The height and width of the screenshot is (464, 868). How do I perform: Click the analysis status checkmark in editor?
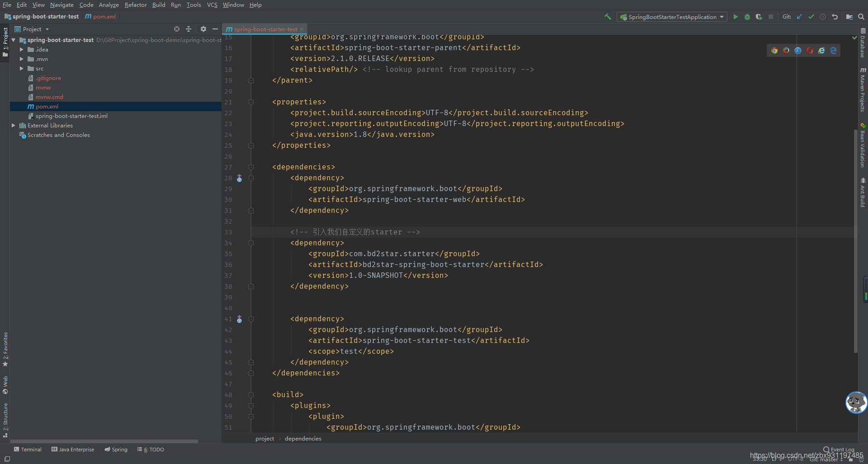click(x=854, y=38)
